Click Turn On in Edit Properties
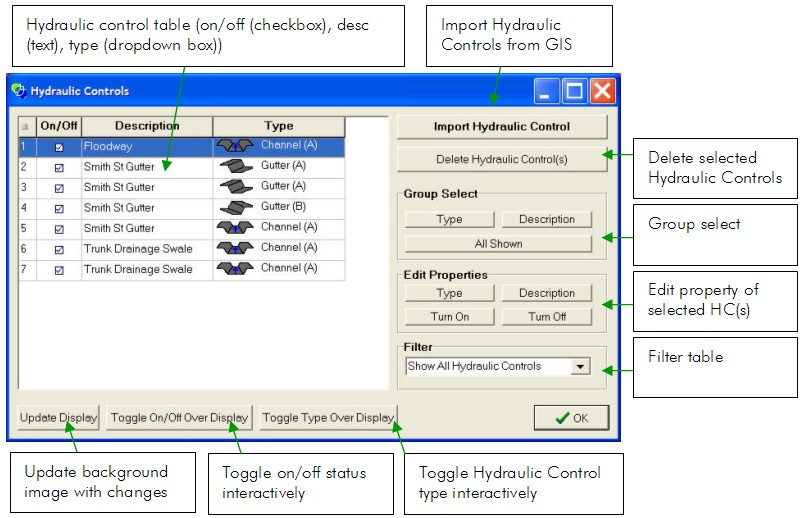 449,317
